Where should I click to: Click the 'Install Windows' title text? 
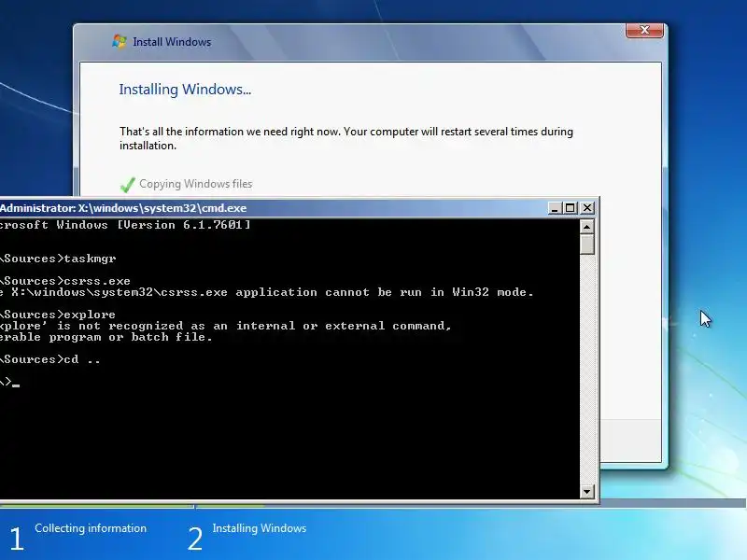(172, 42)
